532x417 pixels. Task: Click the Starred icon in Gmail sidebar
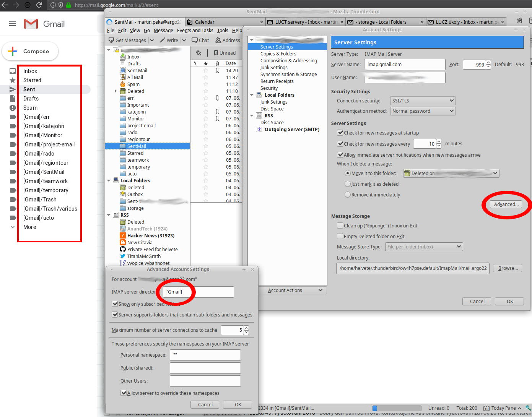coord(13,80)
